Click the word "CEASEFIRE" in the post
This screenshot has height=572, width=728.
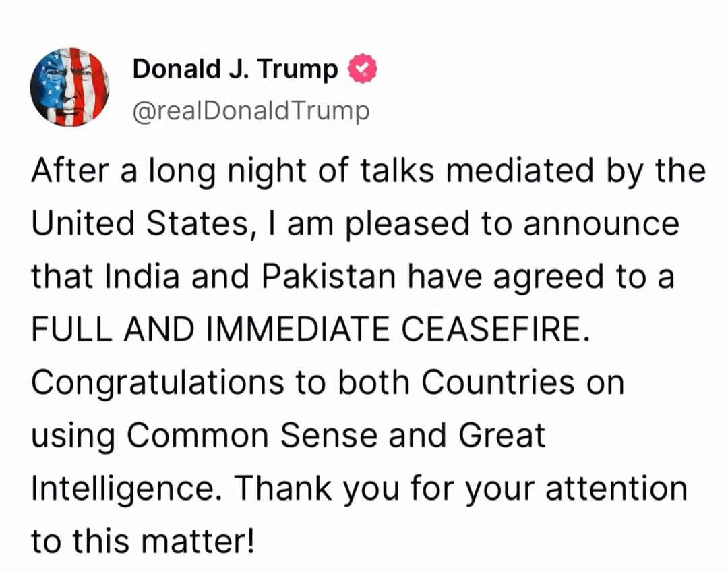pyautogui.click(x=491, y=329)
